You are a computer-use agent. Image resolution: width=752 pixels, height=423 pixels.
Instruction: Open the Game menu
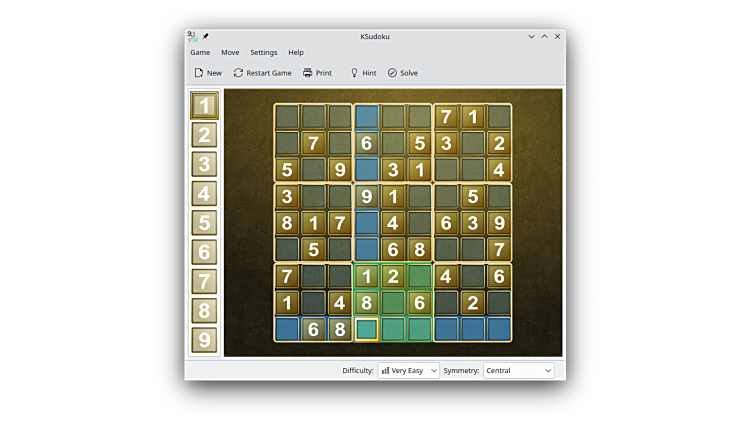(x=200, y=52)
